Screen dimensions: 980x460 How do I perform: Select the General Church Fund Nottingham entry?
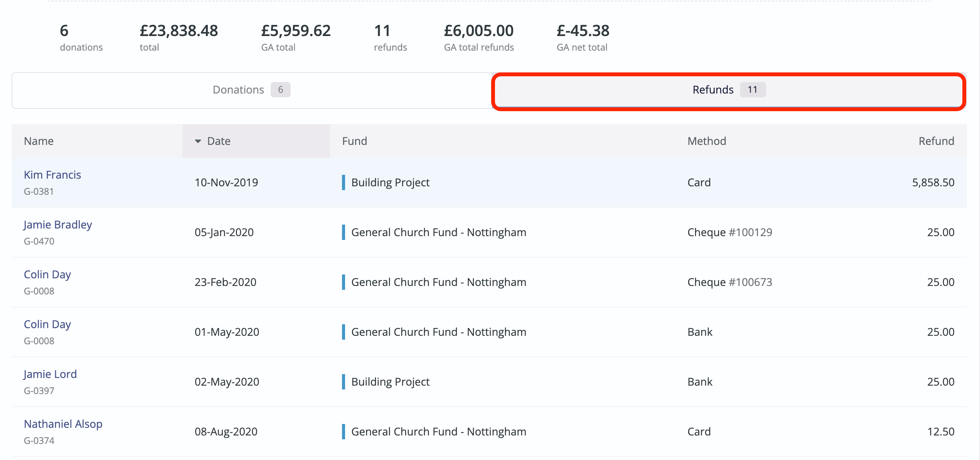(439, 232)
